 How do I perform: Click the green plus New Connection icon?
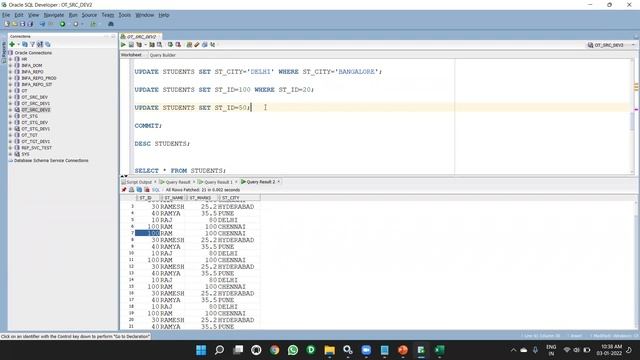(x=12, y=44)
